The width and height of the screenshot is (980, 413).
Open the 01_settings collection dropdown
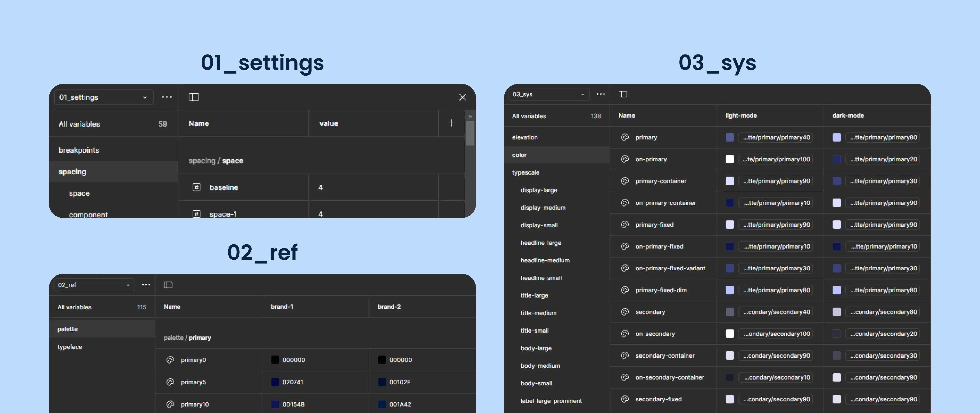(x=103, y=97)
